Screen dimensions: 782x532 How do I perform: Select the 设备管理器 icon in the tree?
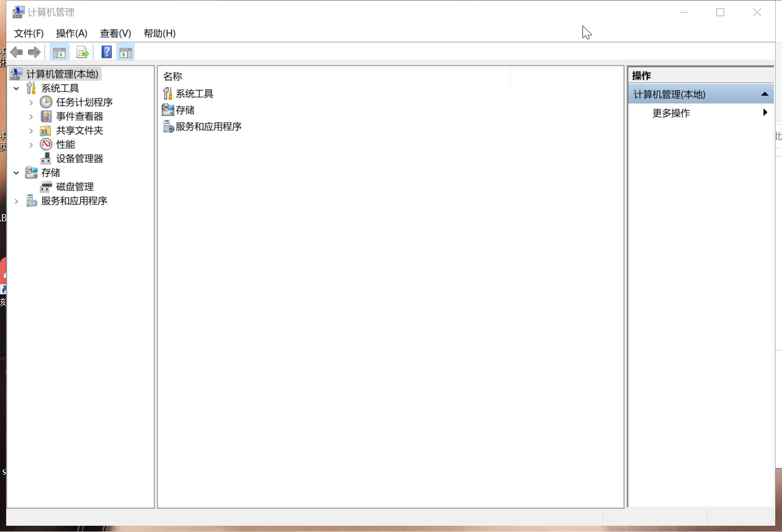pos(46,158)
